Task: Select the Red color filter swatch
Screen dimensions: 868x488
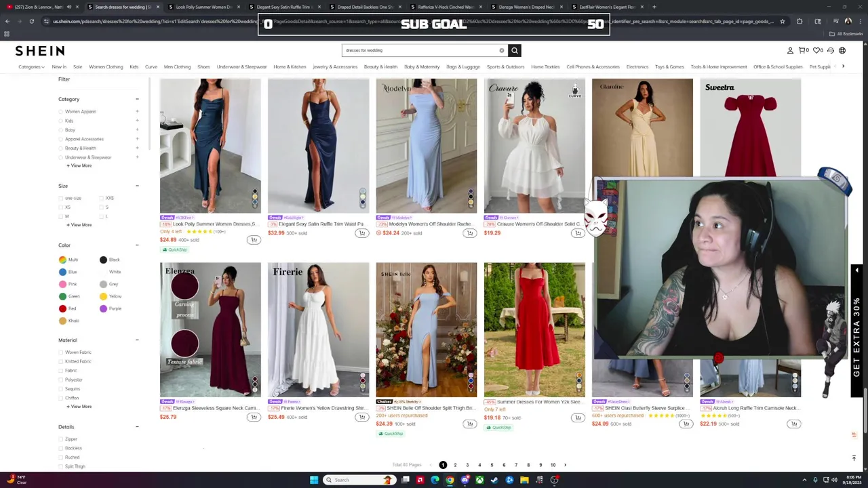Action: click(63, 308)
